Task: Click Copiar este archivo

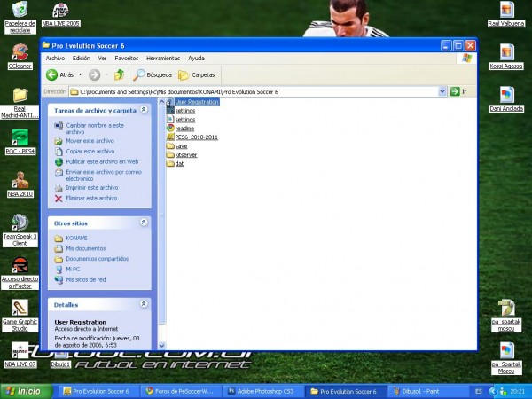Action: 90,152
